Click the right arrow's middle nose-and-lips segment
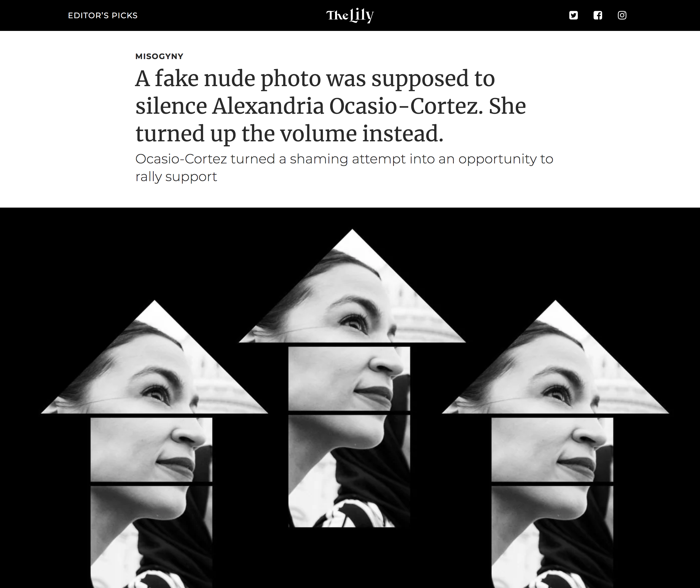This screenshot has width=700, height=588. pos(552,450)
